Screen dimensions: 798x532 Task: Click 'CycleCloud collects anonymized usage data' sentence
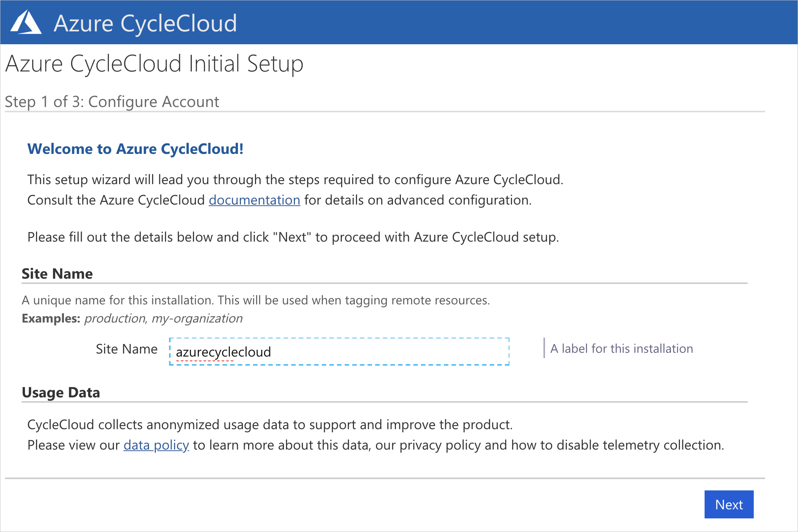point(270,425)
